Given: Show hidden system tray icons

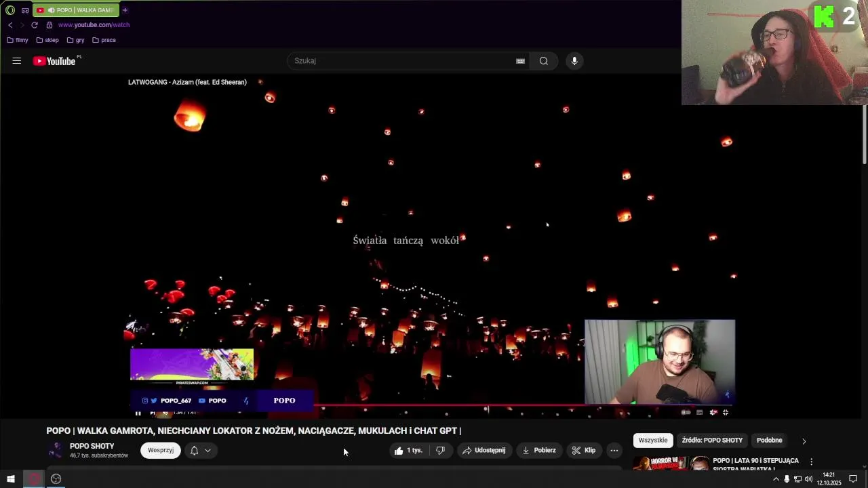Looking at the screenshot, I should tap(776, 479).
